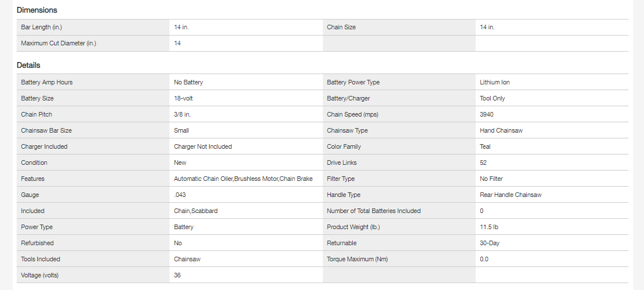Select the "Hand Chainsaw" value
Image resolution: width=644 pixels, height=290 pixels.
501,130
